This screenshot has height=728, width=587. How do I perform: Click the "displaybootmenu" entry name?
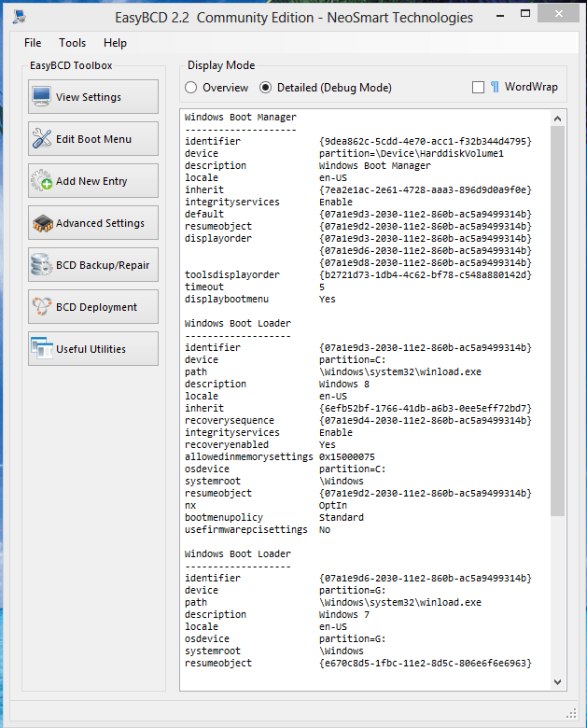226,299
